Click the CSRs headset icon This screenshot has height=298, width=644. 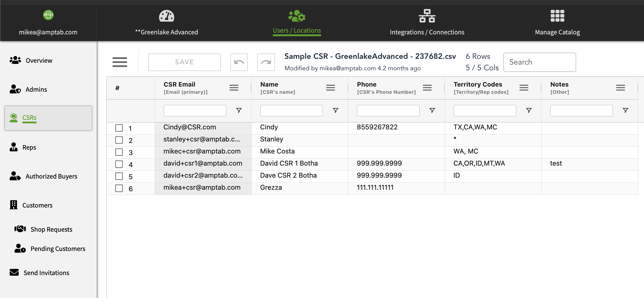(14, 118)
